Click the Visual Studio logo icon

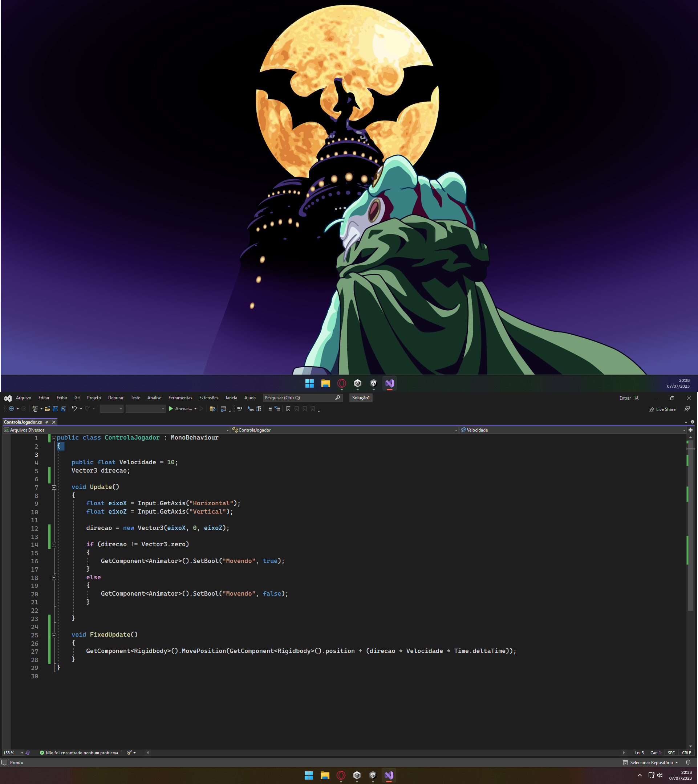[8, 398]
